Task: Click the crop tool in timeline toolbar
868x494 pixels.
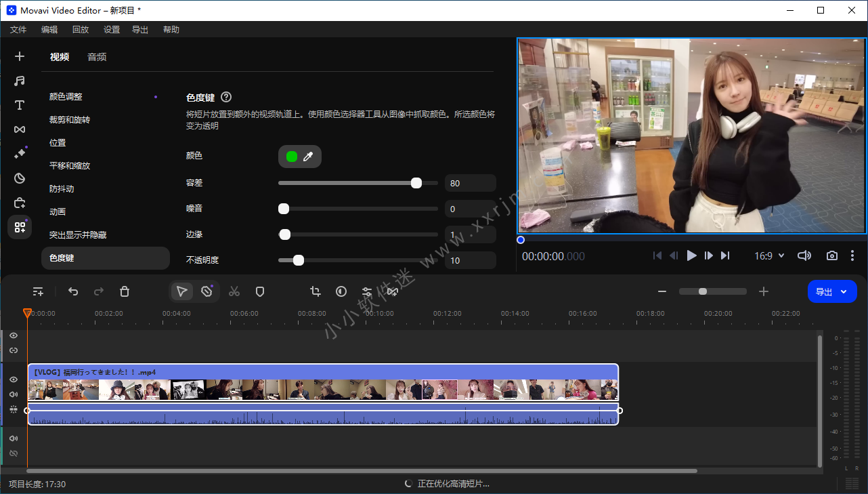Action: click(316, 291)
